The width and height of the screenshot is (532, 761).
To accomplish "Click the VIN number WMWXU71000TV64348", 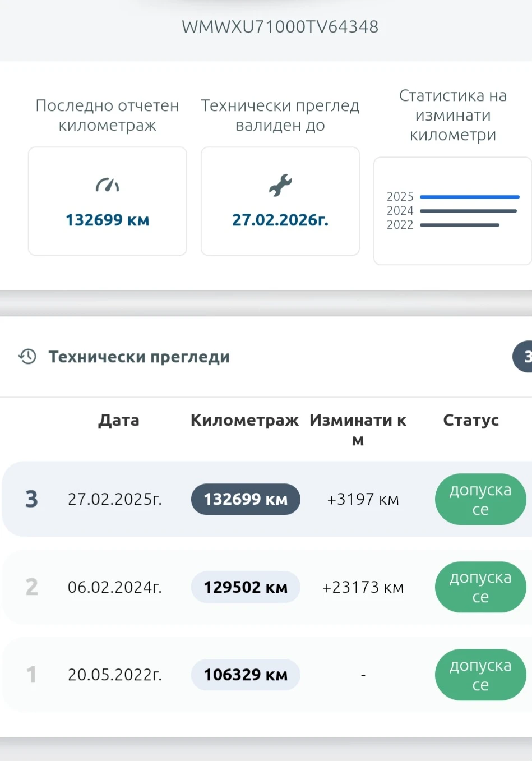I will (280, 26).
